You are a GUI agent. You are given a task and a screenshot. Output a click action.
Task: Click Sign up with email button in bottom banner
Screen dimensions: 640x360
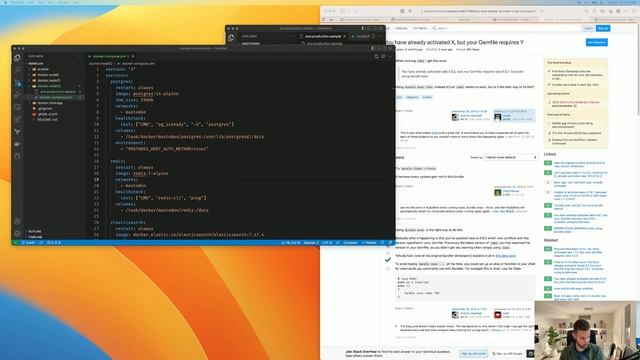pyautogui.click(x=473, y=353)
